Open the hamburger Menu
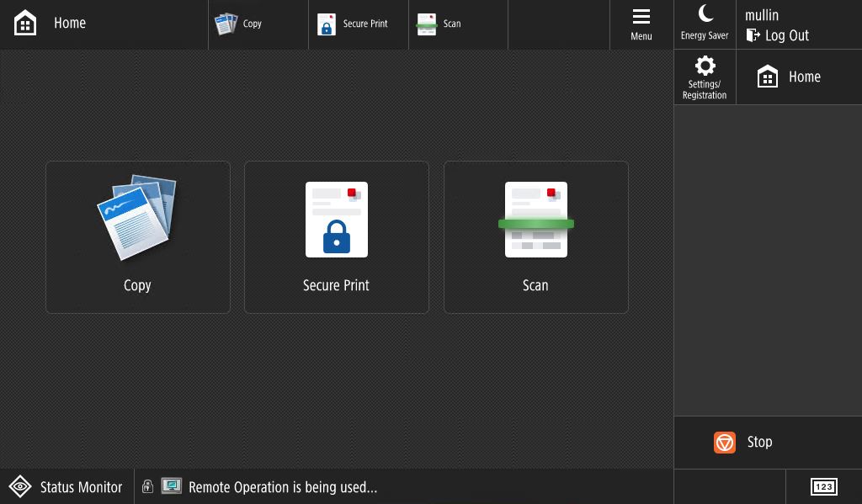Image resolution: width=862 pixels, height=504 pixels. pos(641,24)
